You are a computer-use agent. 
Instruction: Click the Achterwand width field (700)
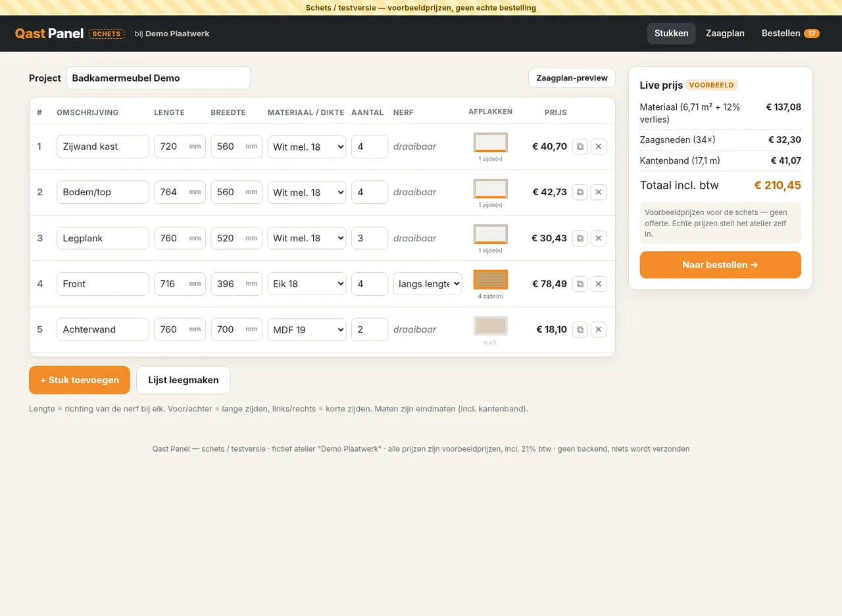[x=236, y=329]
